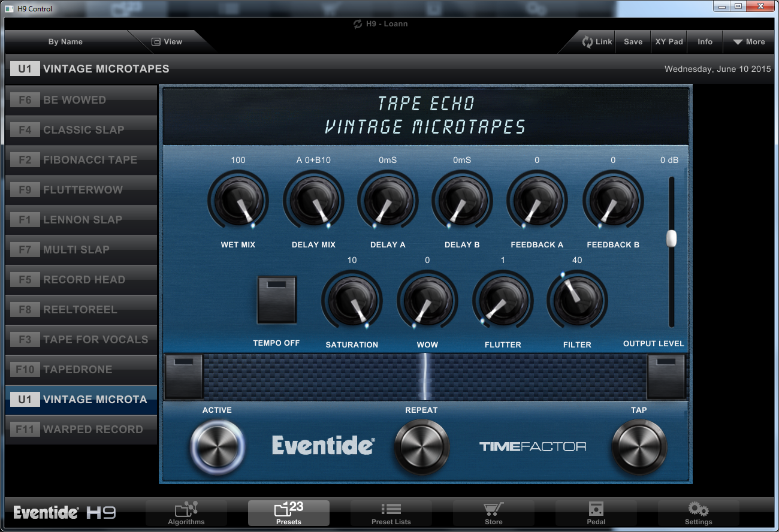This screenshot has height=532, width=779.
Task: Click the Wow knob
Action: pyautogui.click(x=427, y=300)
